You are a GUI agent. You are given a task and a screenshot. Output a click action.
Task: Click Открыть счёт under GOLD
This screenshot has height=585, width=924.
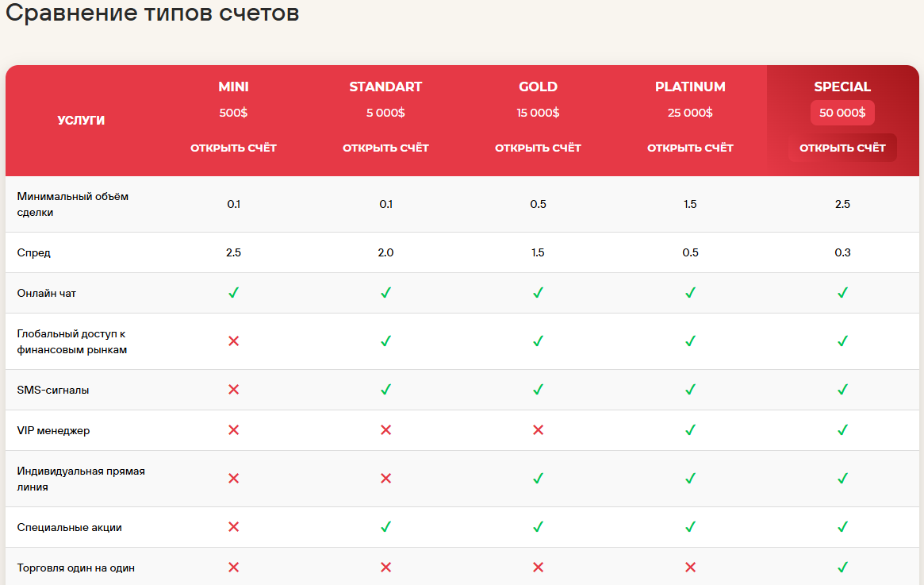click(538, 148)
